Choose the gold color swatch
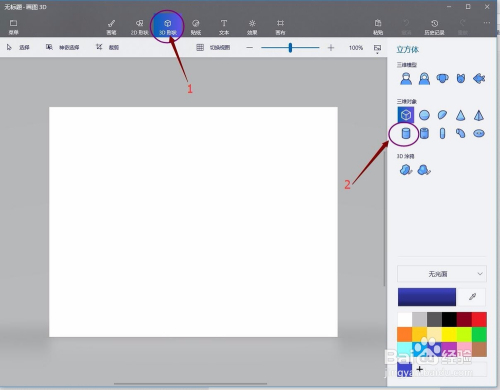 pos(420,334)
